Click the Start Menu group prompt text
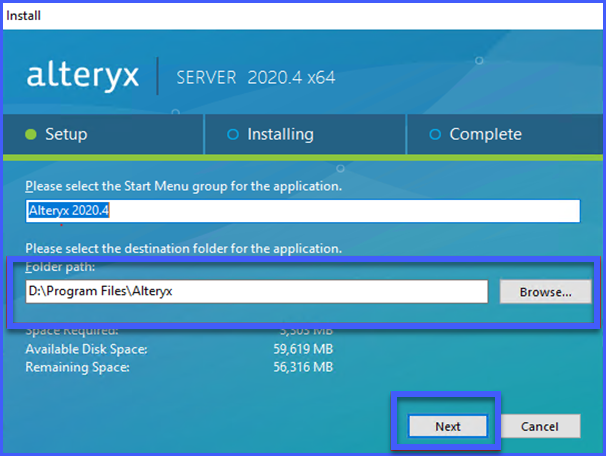 point(184,187)
